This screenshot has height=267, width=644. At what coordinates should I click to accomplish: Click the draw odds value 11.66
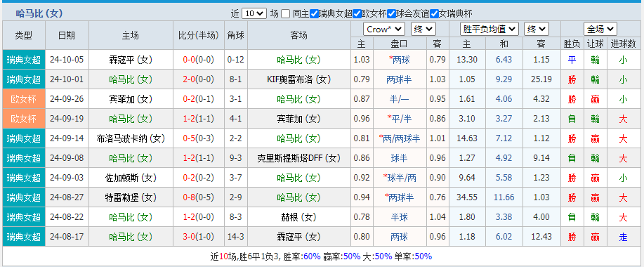point(504,197)
